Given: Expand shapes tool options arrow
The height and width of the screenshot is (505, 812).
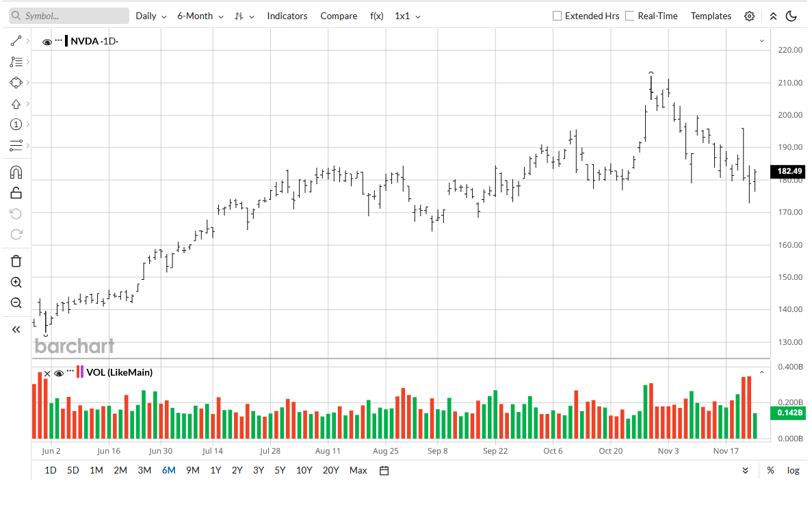Looking at the screenshot, I should [27, 83].
